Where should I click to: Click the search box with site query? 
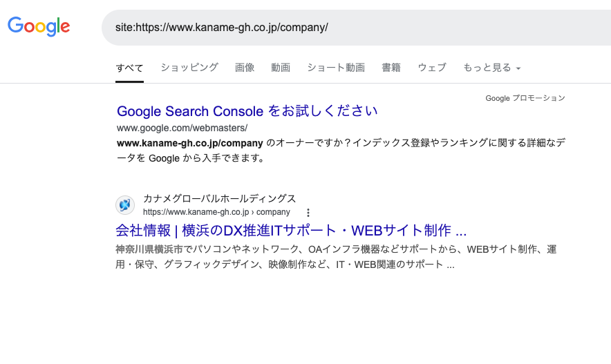tap(356, 27)
